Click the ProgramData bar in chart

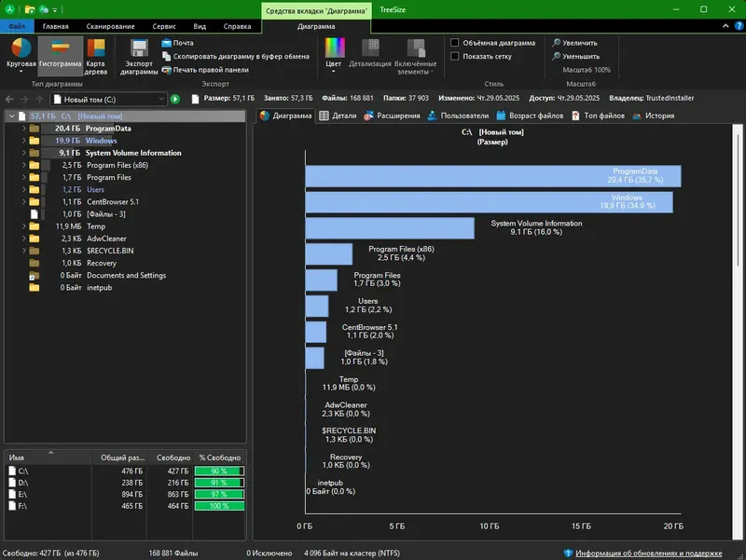click(x=493, y=176)
